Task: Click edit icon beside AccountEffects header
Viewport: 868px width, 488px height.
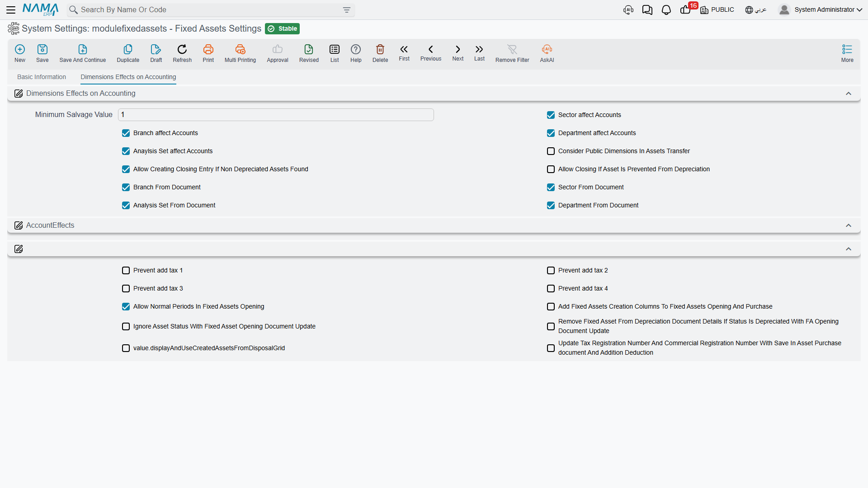Action: pyautogui.click(x=19, y=225)
